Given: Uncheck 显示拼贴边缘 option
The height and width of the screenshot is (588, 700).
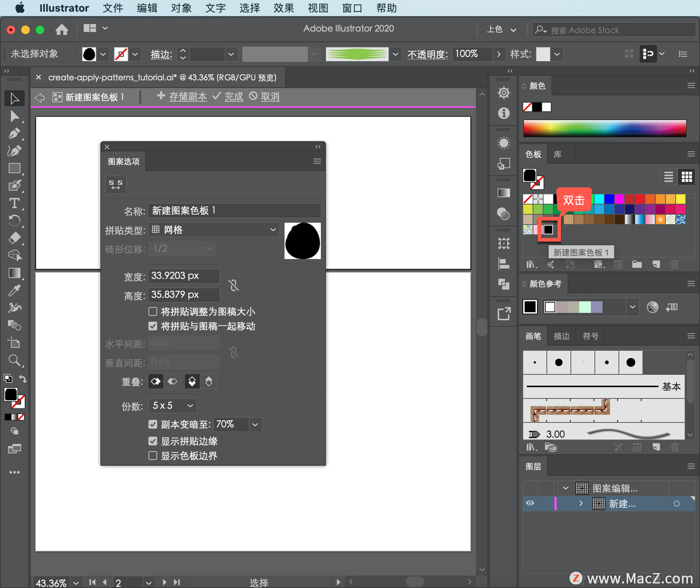Looking at the screenshot, I should pyautogui.click(x=153, y=441).
